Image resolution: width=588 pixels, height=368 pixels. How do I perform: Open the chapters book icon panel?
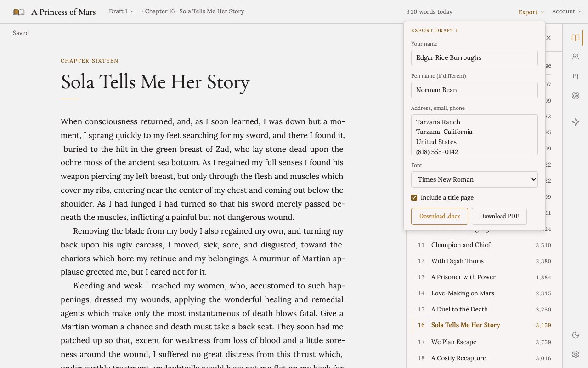pyautogui.click(x=575, y=38)
